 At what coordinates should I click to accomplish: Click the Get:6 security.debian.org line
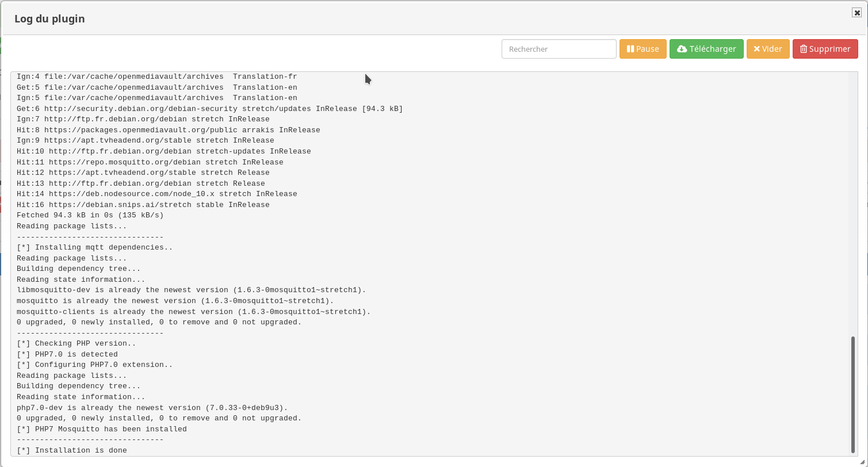(x=210, y=109)
